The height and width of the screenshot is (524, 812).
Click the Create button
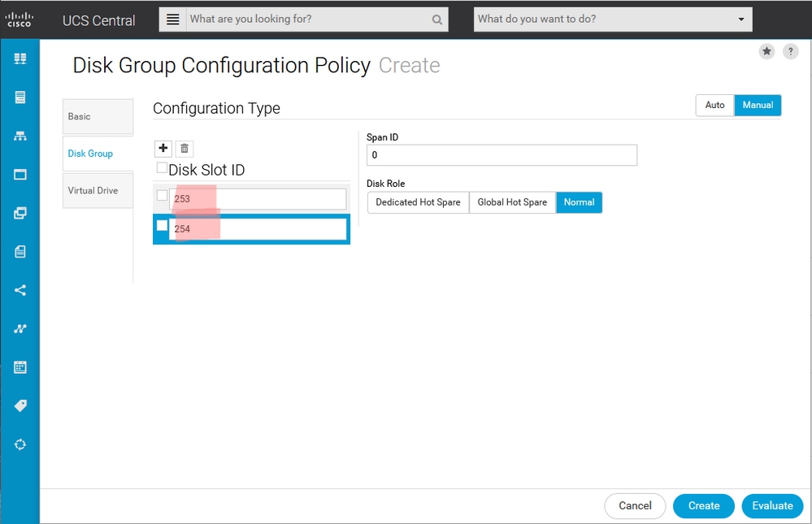click(704, 506)
